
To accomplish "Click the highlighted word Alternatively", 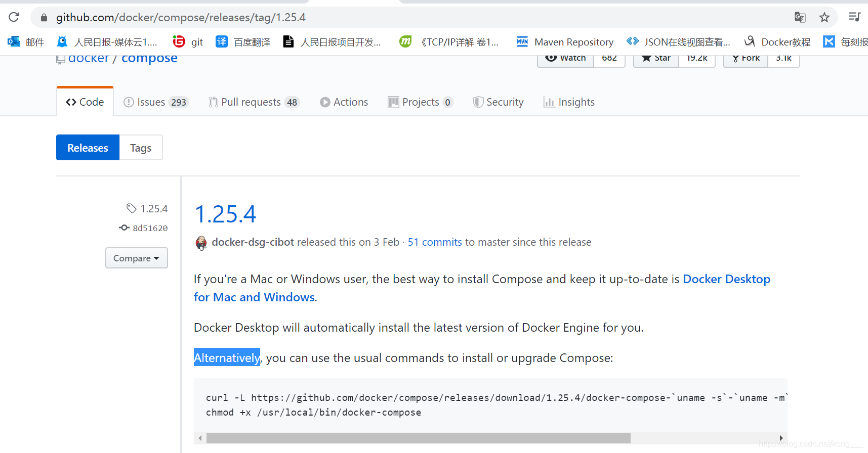I will [227, 357].
